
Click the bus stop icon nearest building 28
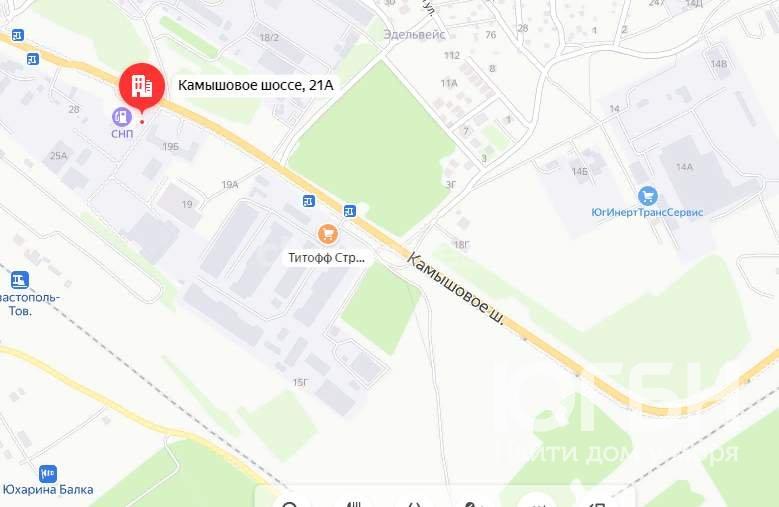(x=33, y=59)
